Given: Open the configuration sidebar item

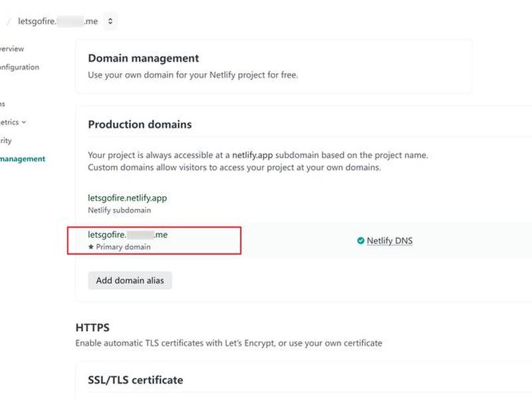Looking at the screenshot, I should coord(19,67).
